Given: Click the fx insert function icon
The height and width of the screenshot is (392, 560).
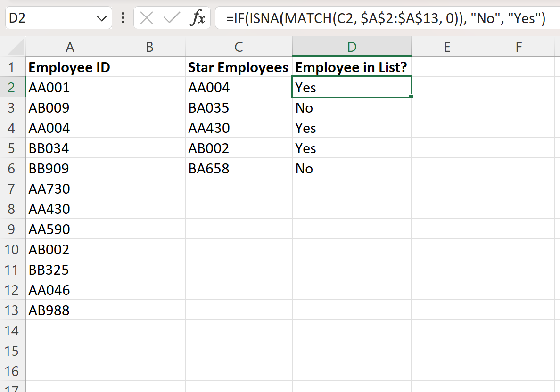Looking at the screenshot, I should (x=199, y=18).
